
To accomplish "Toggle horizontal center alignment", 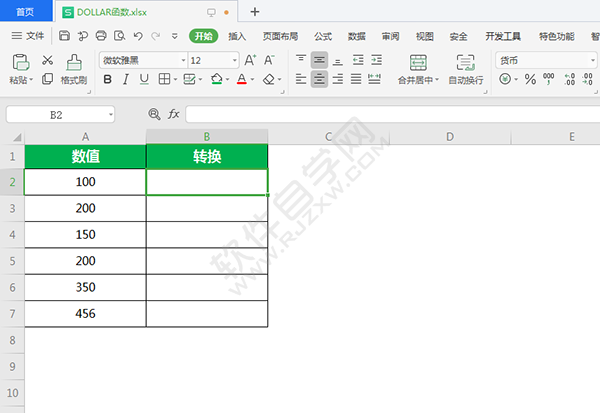I will pos(319,79).
